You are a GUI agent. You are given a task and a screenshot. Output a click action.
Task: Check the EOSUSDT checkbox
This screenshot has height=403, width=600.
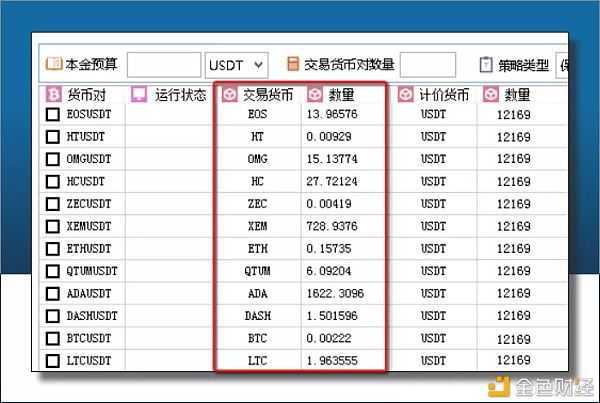point(53,114)
